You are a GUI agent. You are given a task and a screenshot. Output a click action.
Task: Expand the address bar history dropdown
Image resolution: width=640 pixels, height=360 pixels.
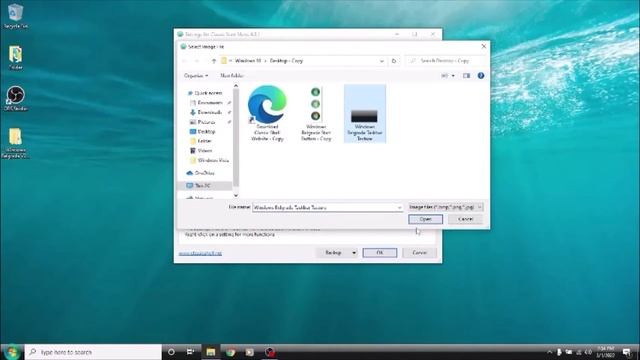382,61
